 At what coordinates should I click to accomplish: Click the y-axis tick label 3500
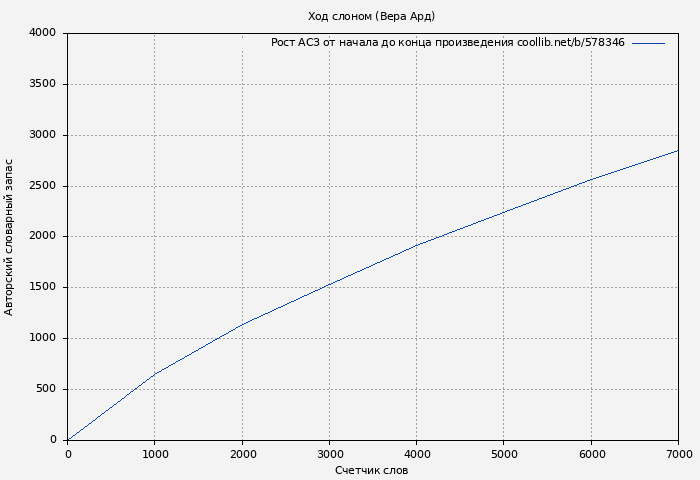tap(42, 84)
